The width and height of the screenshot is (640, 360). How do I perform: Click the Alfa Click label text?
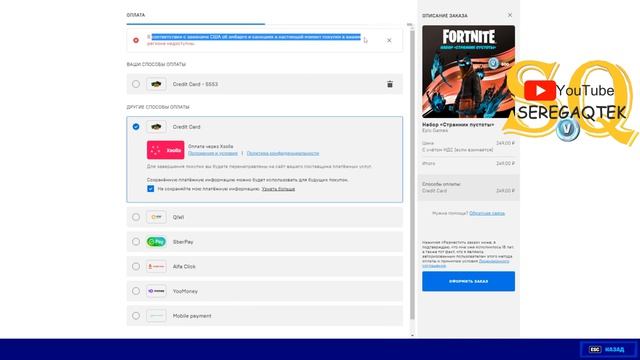tap(184, 267)
